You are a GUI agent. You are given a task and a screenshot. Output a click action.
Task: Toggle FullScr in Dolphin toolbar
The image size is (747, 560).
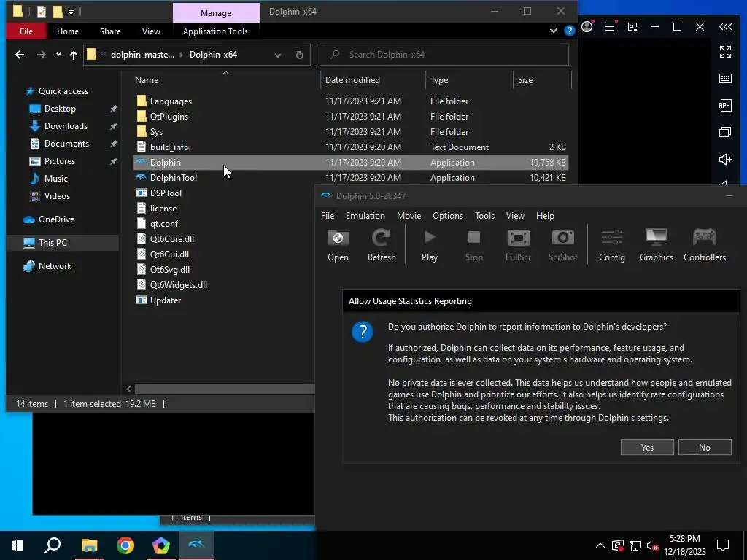pyautogui.click(x=518, y=245)
